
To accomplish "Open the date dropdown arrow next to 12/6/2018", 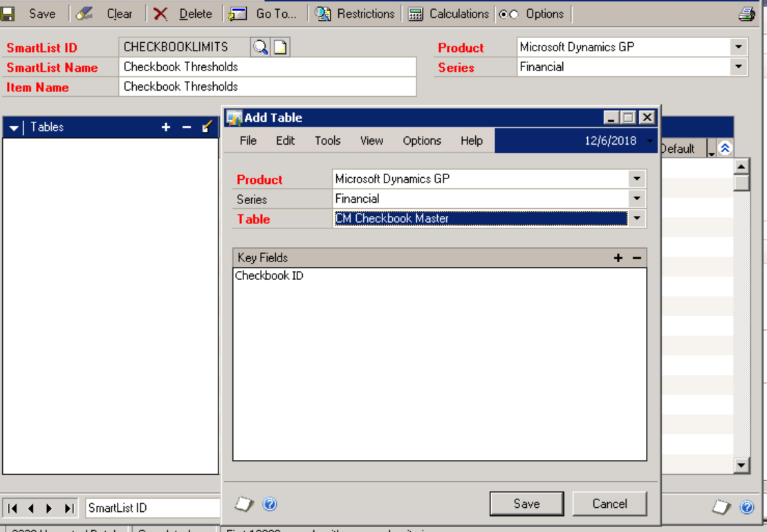I will (649, 141).
